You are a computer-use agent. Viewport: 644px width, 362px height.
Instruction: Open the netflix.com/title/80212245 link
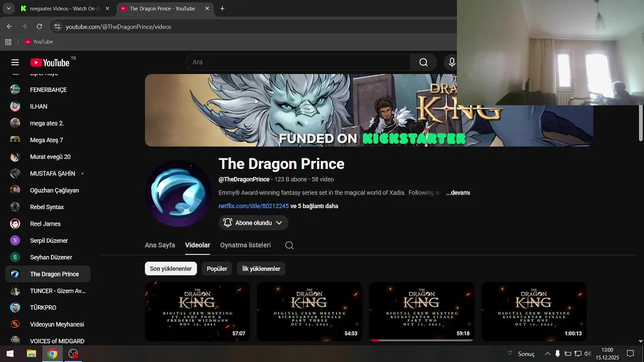[254, 206]
